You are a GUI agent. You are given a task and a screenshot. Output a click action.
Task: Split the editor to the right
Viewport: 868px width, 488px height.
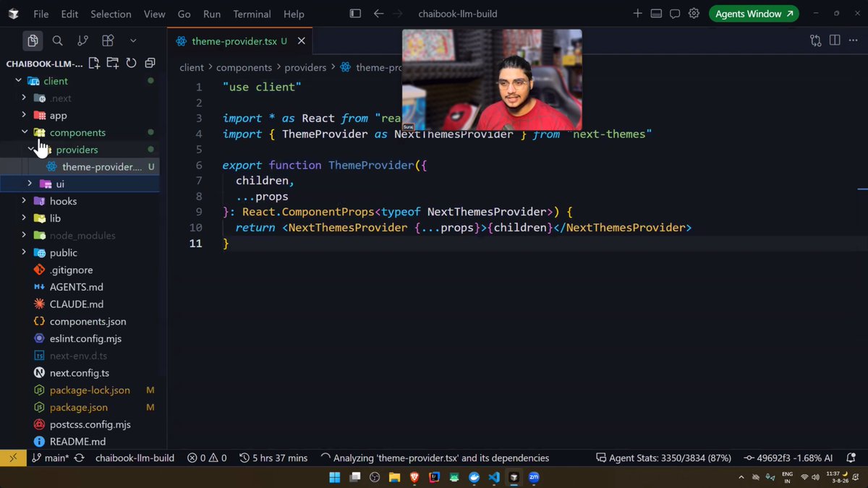[834, 41]
